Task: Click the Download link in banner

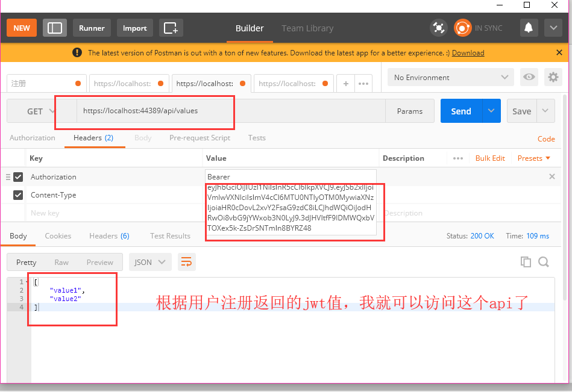Action: [x=468, y=53]
